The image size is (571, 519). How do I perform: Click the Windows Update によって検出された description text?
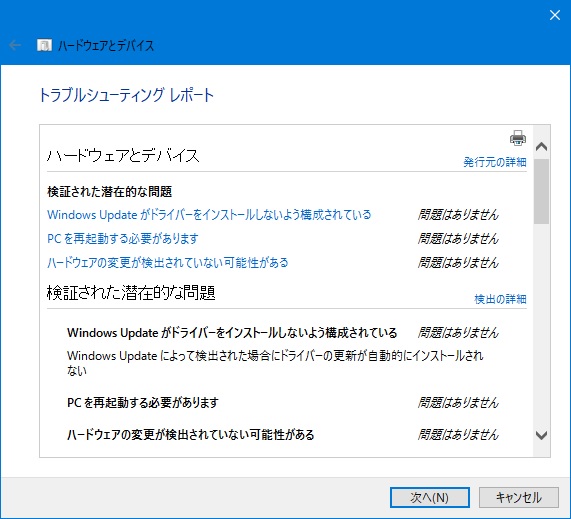tap(275, 363)
